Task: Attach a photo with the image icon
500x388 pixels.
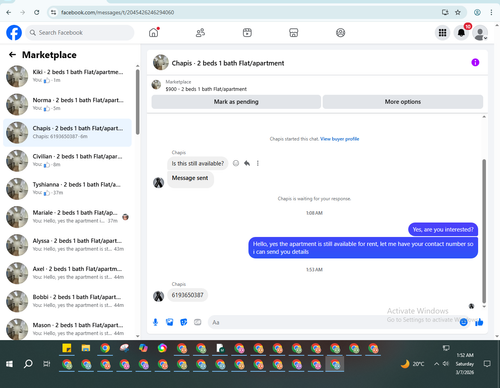Action: tap(170, 322)
